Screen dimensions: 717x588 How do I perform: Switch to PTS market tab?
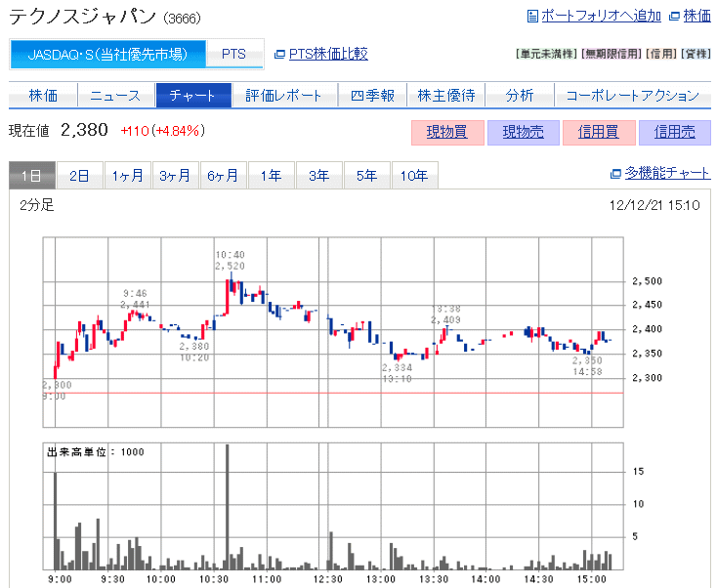(x=234, y=55)
